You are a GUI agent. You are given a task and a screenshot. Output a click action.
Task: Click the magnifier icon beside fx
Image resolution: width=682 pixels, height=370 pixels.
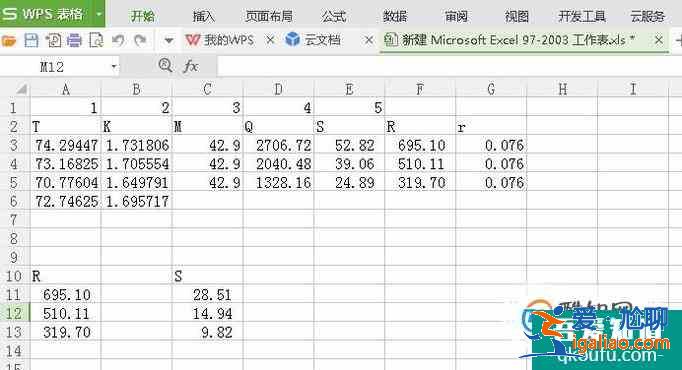165,66
